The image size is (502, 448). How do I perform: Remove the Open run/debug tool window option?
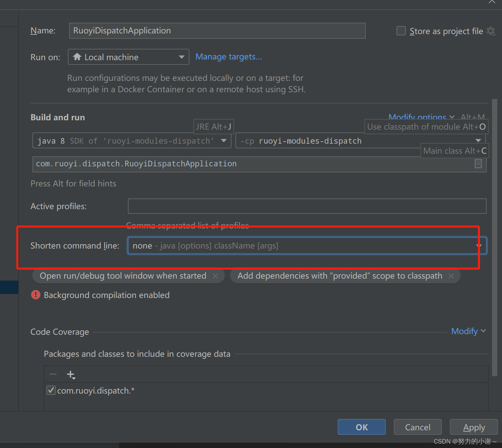click(215, 276)
